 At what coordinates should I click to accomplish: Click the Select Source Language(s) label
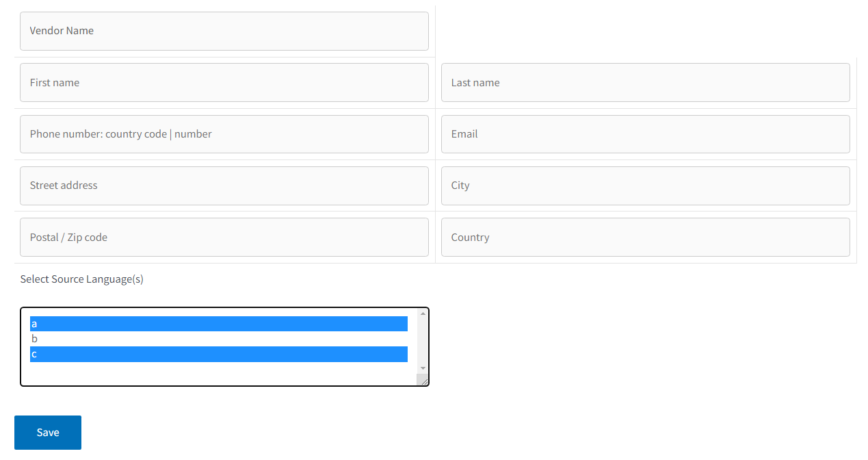tap(81, 279)
